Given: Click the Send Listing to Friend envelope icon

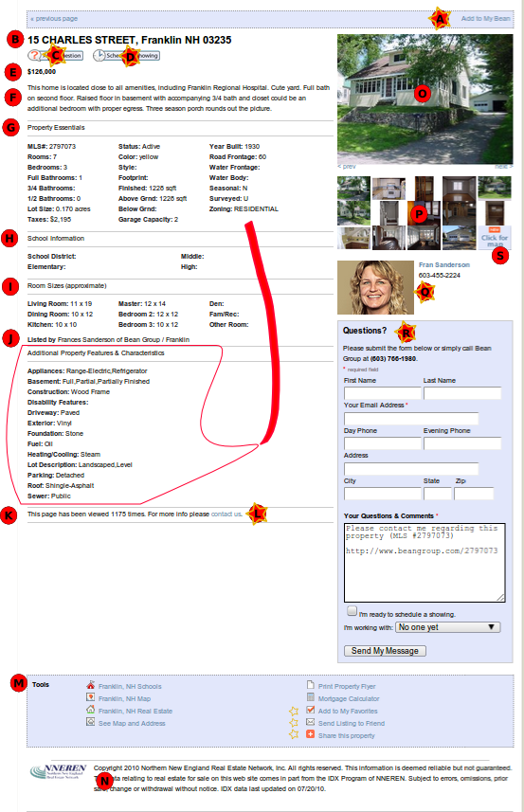Looking at the screenshot, I should 310,722.
